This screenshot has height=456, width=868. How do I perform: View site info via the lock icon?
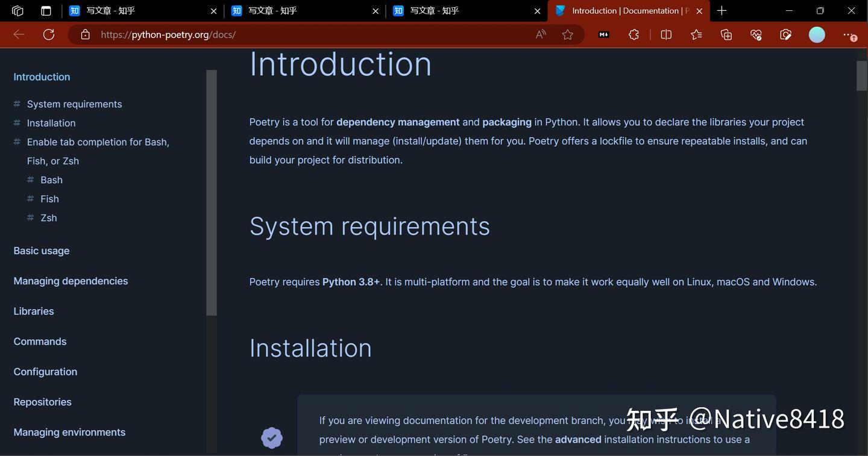[85, 34]
